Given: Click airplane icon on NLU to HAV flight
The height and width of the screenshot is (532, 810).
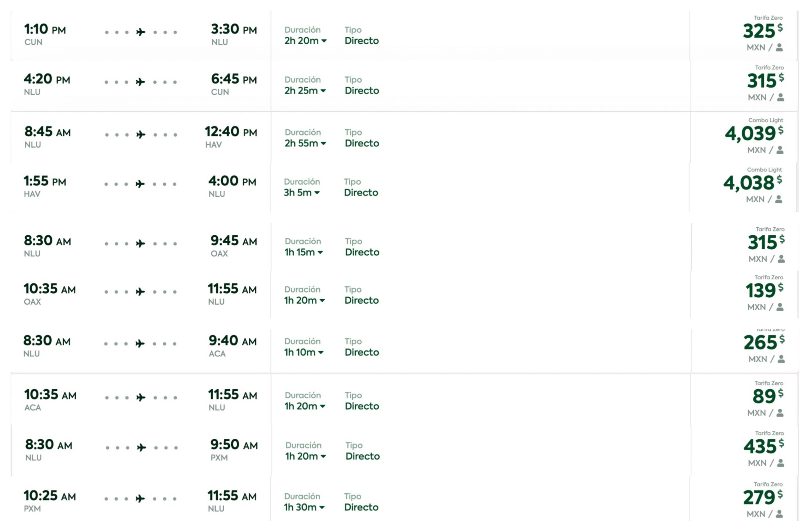Looking at the screenshot, I should point(140,135).
